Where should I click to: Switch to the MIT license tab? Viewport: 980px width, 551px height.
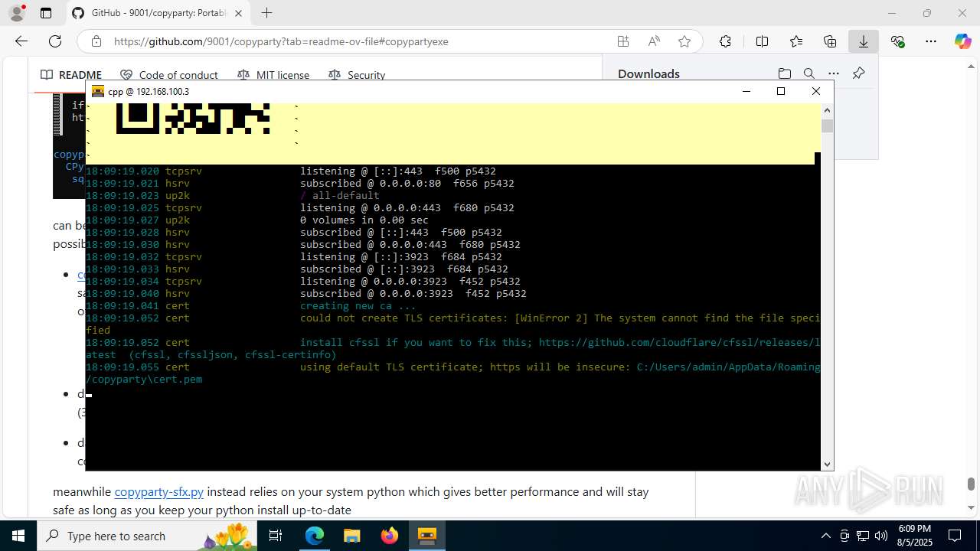coord(273,75)
